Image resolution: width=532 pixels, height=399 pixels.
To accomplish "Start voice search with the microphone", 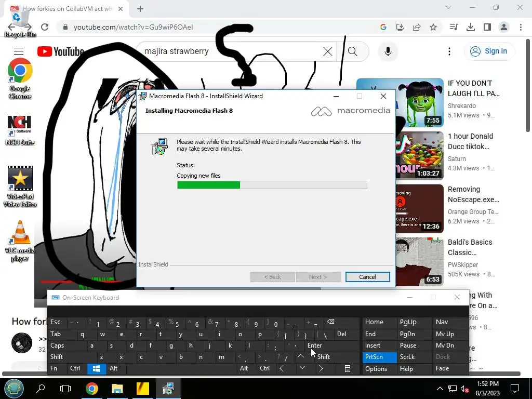I will coord(388,51).
